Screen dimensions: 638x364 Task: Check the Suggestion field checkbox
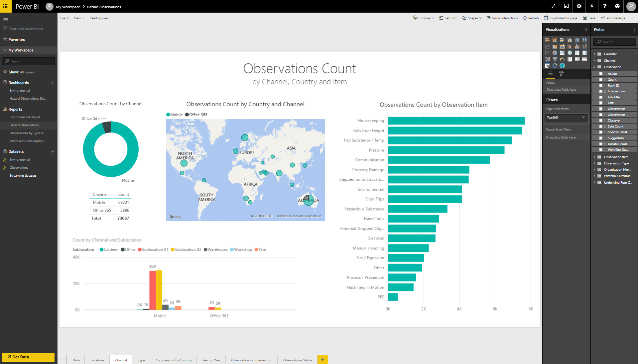[x=601, y=138]
